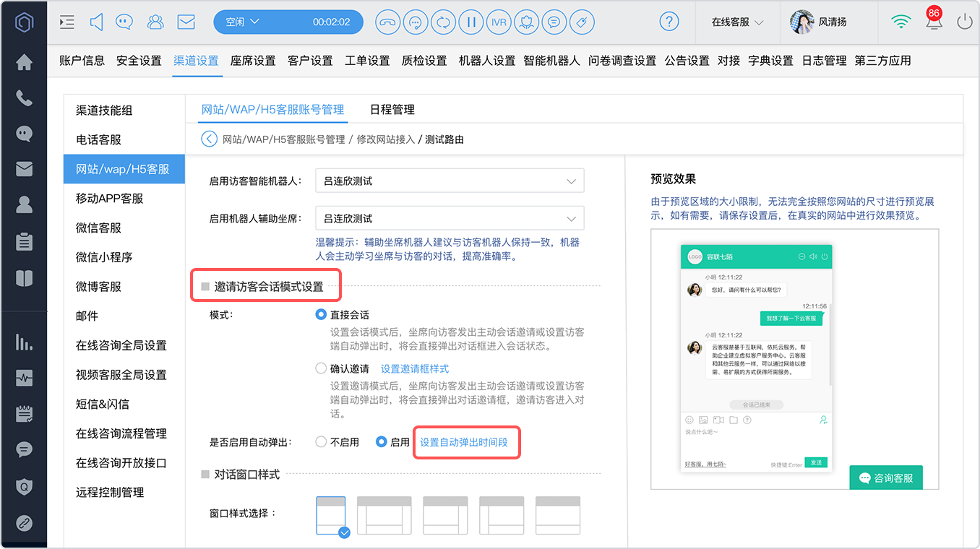Click the circular-arrows round call button
The width and height of the screenshot is (980, 549).
pos(443,22)
